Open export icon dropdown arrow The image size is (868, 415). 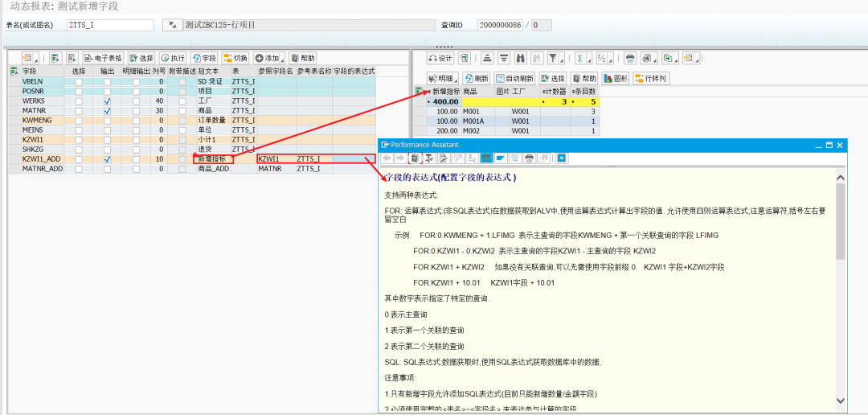click(x=677, y=60)
